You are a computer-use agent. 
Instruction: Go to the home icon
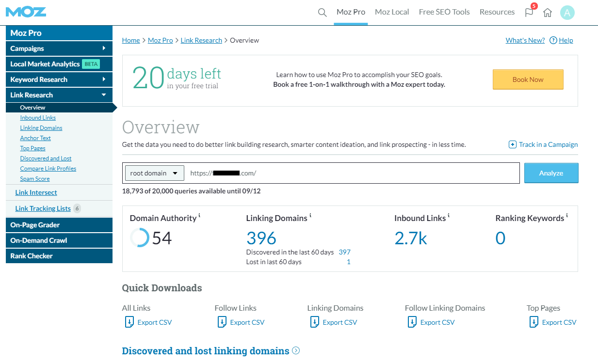(548, 13)
